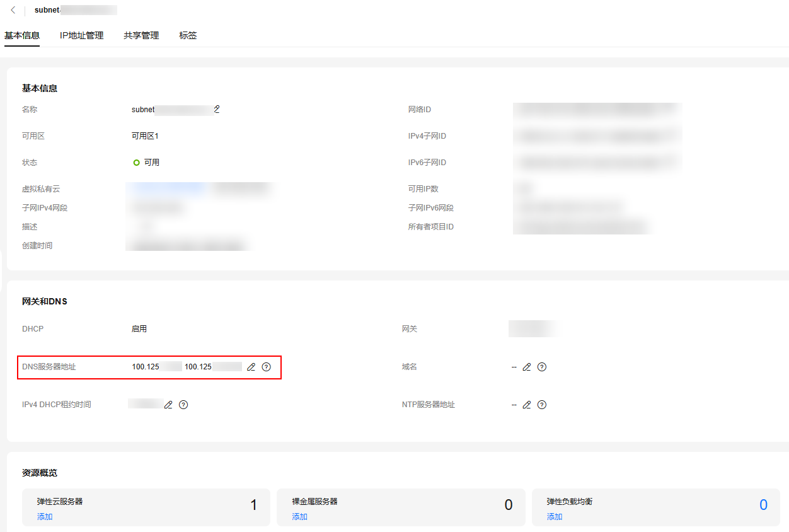Select the 基本信息 tab
Image resolution: width=789 pixels, height=532 pixels.
[x=22, y=35]
